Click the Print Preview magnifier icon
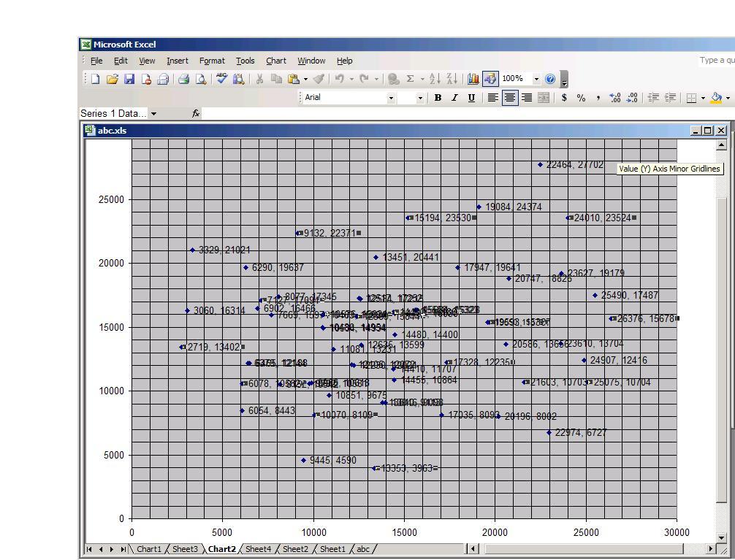 click(x=201, y=79)
